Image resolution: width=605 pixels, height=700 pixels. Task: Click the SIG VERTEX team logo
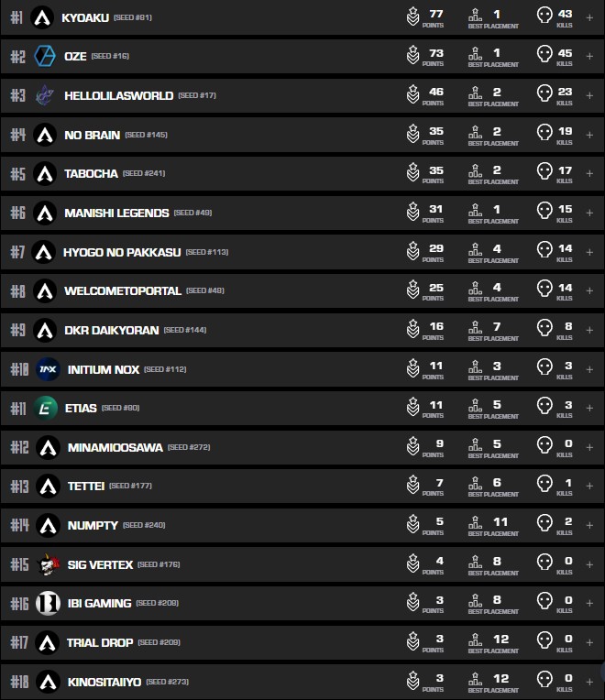pyautogui.click(x=48, y=564)
